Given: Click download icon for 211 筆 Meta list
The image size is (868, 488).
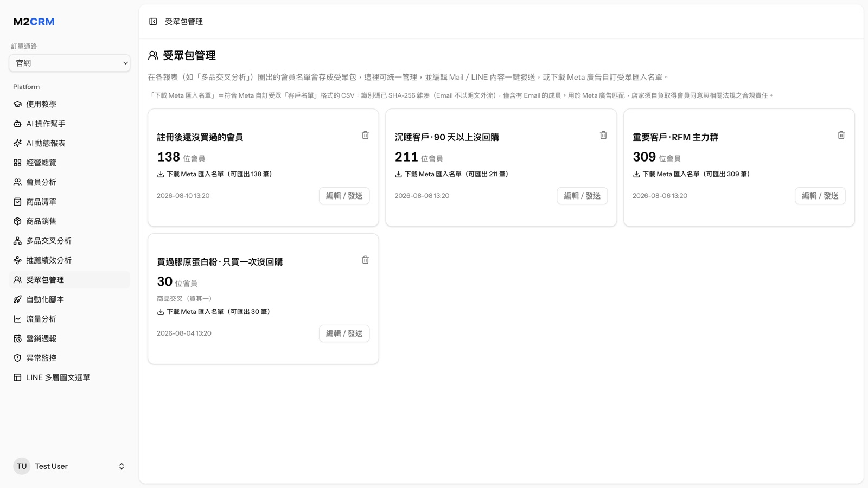Looking at the screenshot, I should coord(398,174).
